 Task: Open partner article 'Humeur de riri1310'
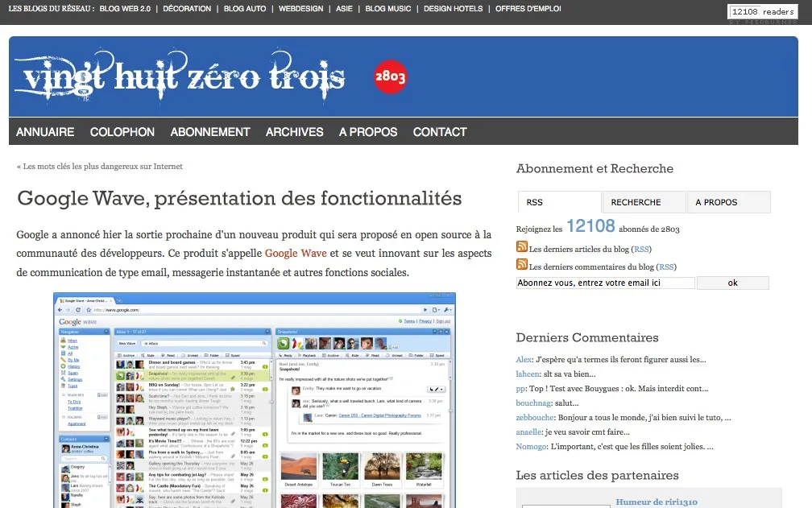tap(657, 502)
